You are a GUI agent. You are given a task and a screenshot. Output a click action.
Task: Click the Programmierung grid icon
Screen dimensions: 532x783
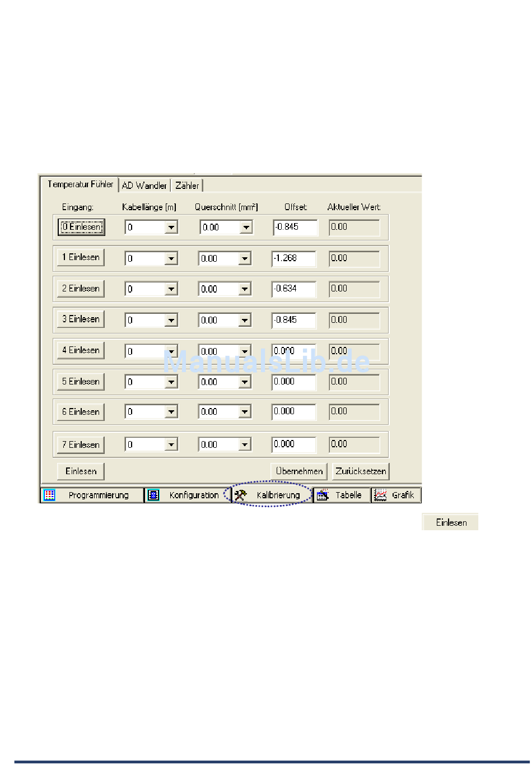(50, 495)
